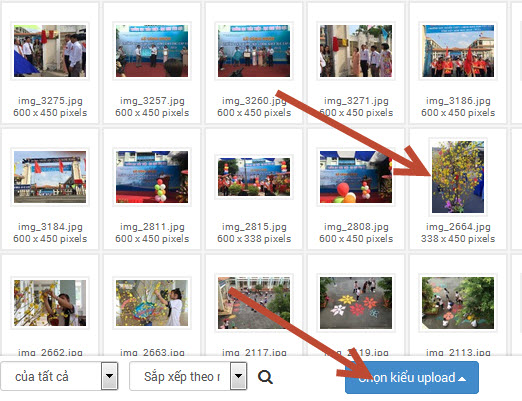This screenshot has width=522, height=401.
Task: Pick the img_2808.jpg balloon photo
Action: click(356, 177)
